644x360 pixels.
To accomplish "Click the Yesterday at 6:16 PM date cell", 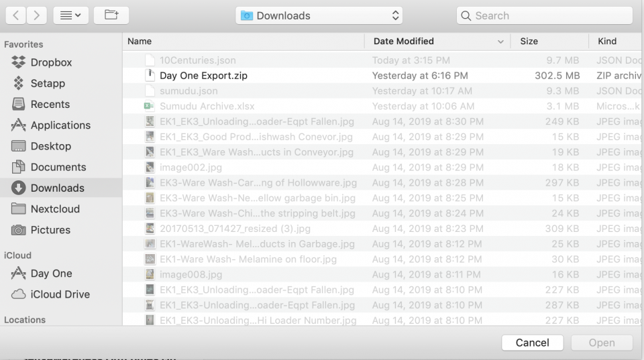I will [x=420, y=76].
